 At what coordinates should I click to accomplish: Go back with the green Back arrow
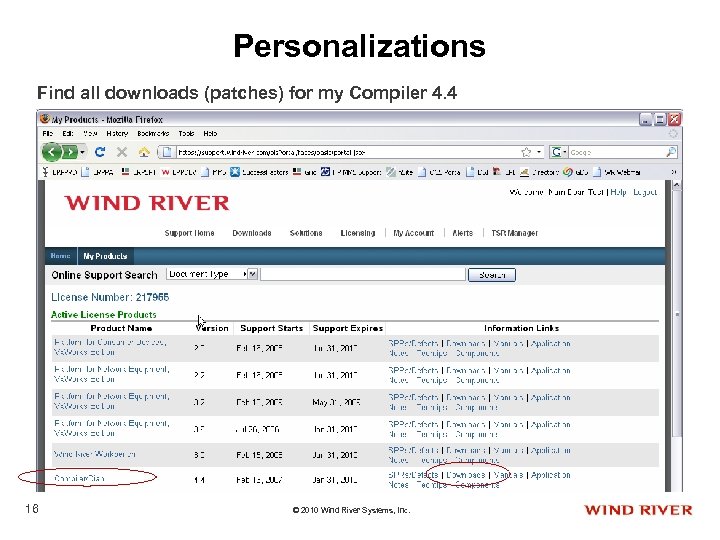tap(51, 152)
